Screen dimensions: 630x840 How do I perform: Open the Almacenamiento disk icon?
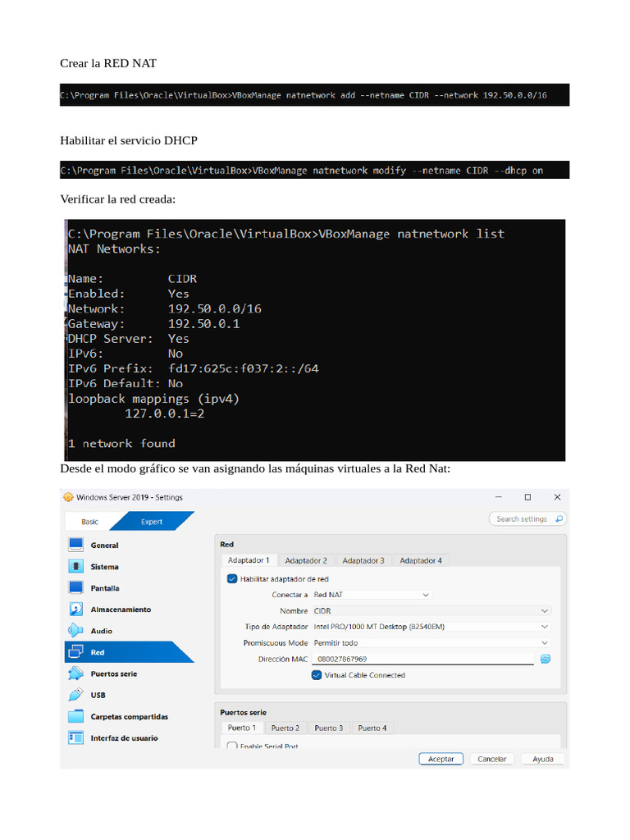click(x=76, y=609)
